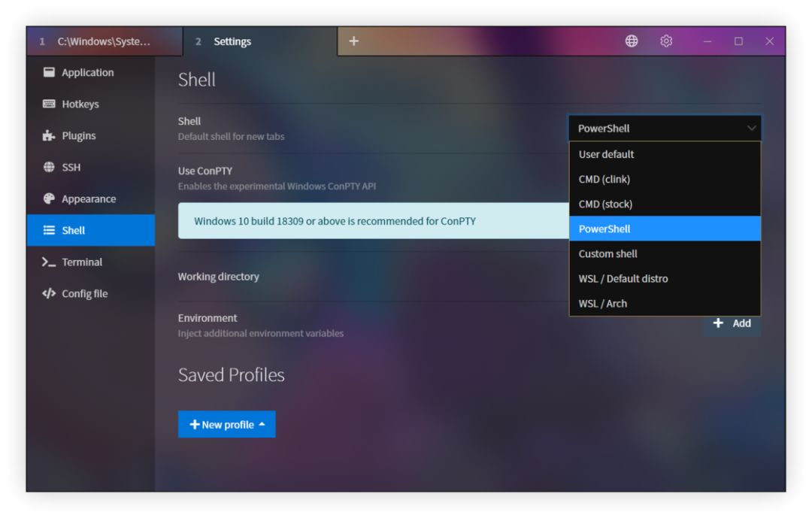
Task: Click the chevron on Shell dropdown
Action: point(751,129)
